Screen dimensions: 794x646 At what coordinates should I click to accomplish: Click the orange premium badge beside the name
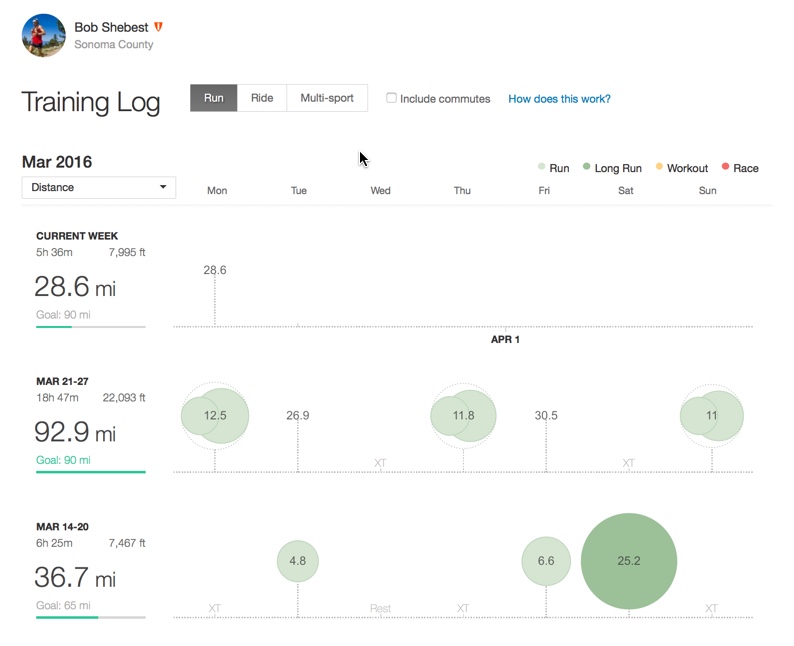pos(158,27)
